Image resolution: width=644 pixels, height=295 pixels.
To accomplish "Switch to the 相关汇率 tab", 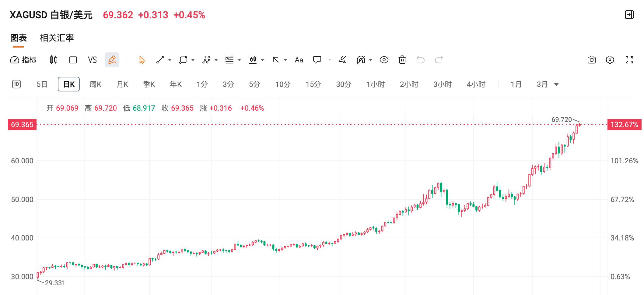I will point(57,38).
